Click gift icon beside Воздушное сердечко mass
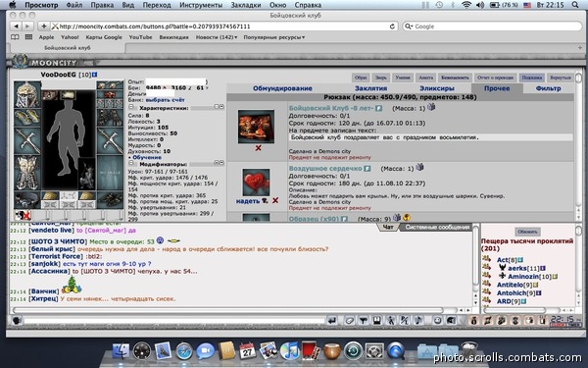Screen dimensions: 588x368 click(419, 167)
